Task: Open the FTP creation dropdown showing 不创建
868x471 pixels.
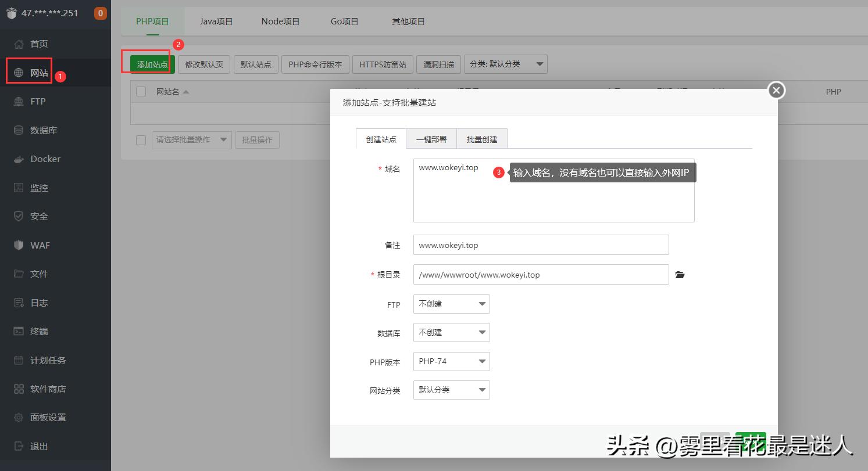Action: [451, 304]
